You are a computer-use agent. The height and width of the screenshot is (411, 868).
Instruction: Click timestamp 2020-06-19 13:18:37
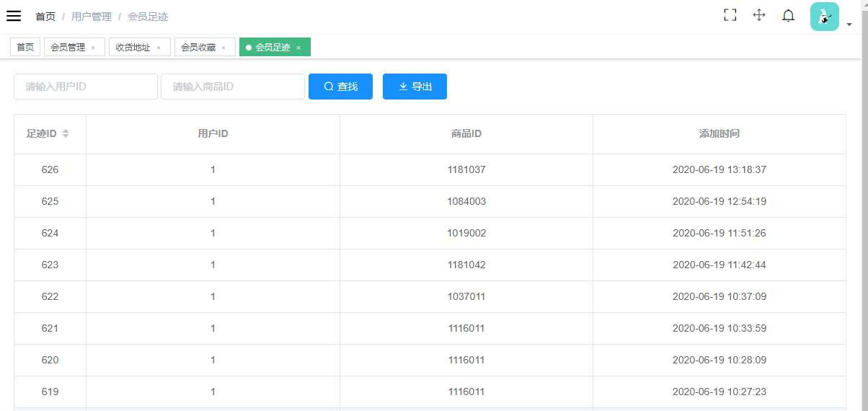pyautogui.click(x=719, y=169)
